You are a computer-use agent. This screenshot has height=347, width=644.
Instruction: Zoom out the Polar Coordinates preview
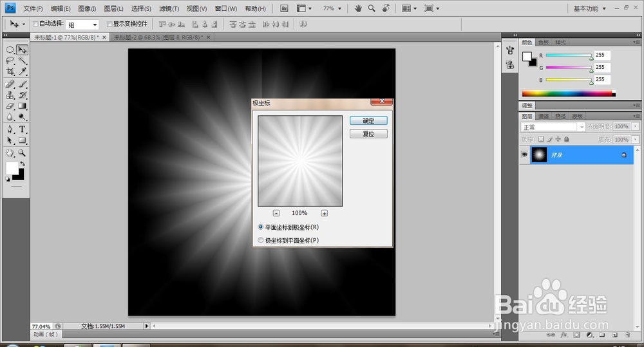coord(276,213)
